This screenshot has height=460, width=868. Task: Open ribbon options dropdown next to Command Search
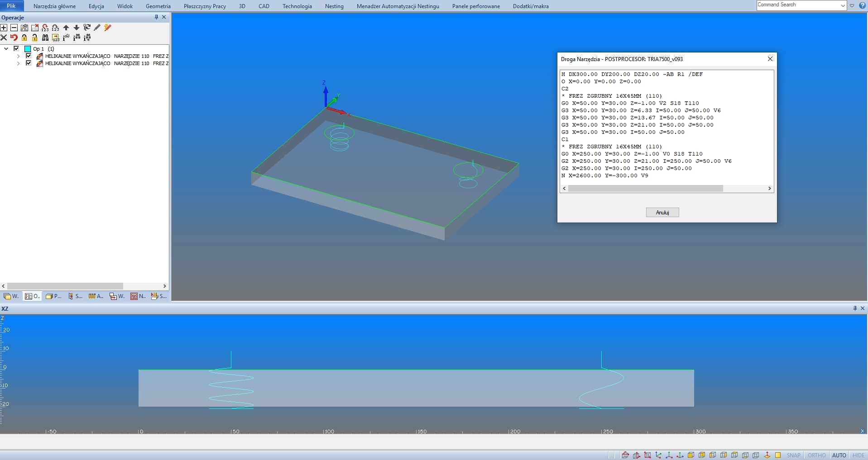tap(852, 5)
